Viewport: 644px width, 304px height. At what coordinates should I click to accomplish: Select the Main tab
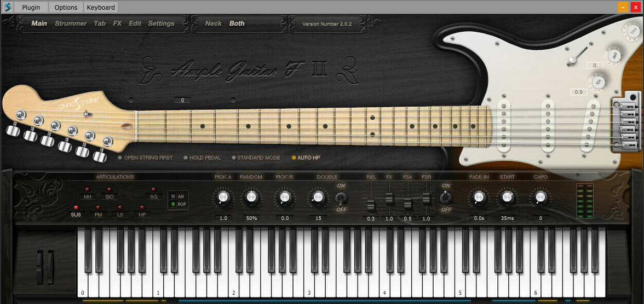pos(39,24)
